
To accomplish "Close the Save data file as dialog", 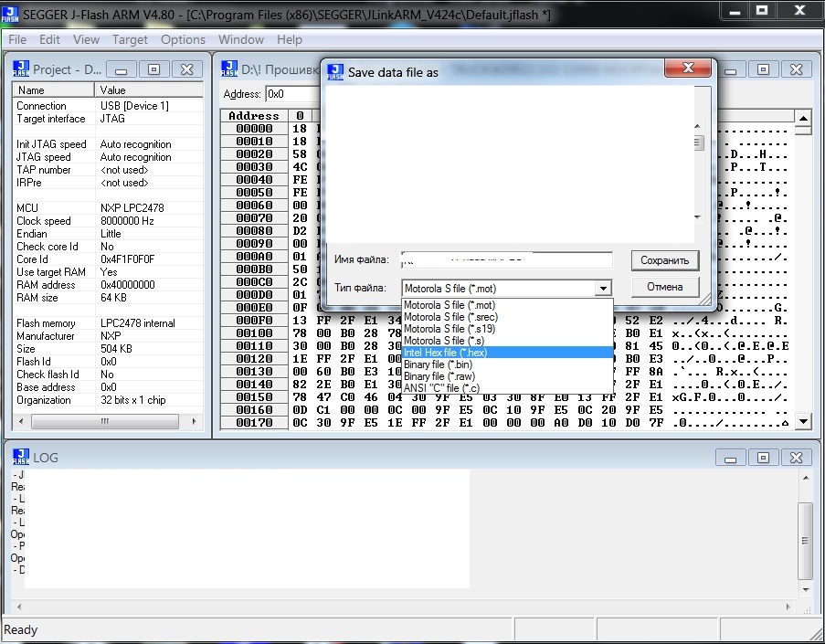I will click(688, 69).
